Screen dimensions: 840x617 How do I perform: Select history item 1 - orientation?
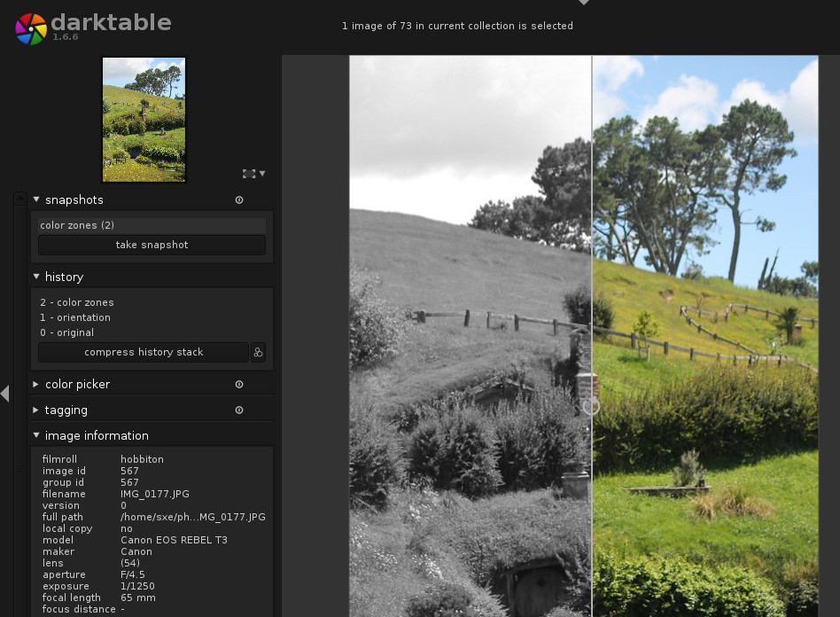point(75,317)
